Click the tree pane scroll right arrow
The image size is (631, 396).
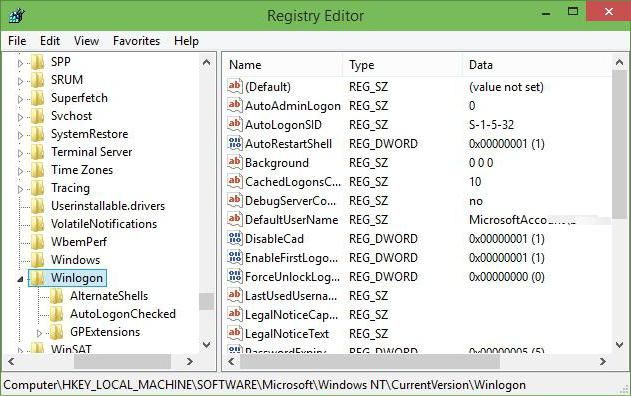pos(190,362)
